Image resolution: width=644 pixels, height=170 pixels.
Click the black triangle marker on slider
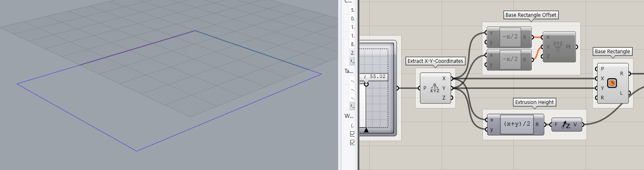coord(366,130)
